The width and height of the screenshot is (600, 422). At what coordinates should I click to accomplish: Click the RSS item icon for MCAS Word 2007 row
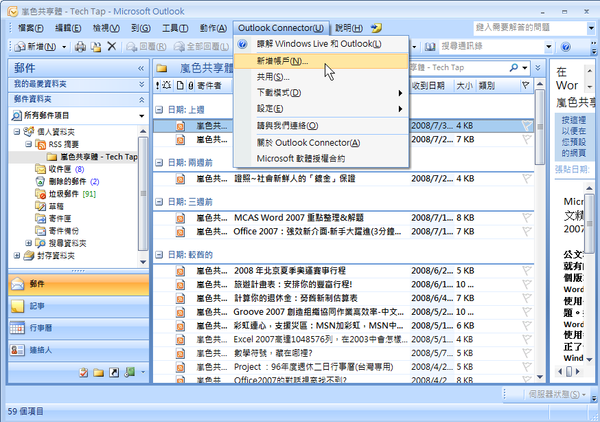coord(180,218)
